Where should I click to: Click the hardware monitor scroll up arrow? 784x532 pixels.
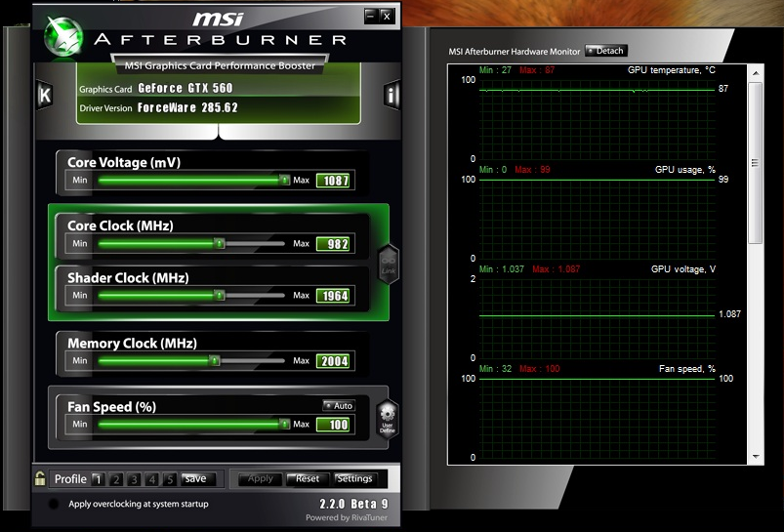click(756, 73)
